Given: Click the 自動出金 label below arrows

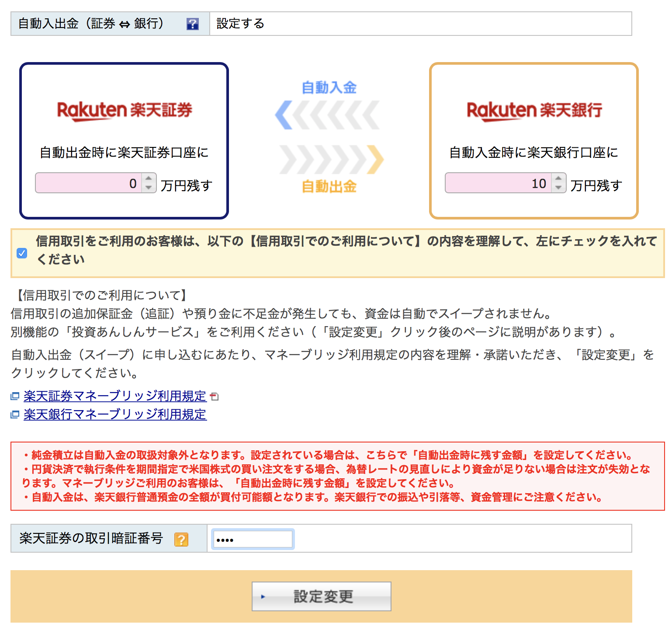Looking at the screenshot, I should pyautogui.click(x=329, y=187).
